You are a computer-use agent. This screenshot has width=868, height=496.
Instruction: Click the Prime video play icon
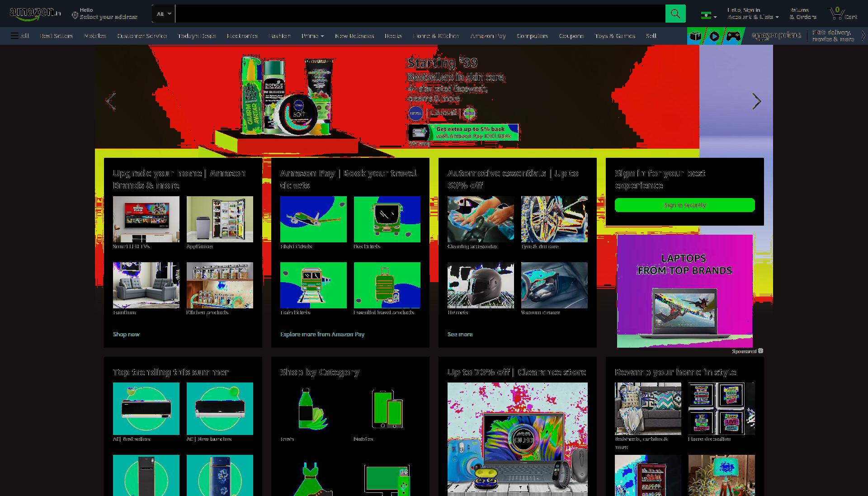click(714, 36)
